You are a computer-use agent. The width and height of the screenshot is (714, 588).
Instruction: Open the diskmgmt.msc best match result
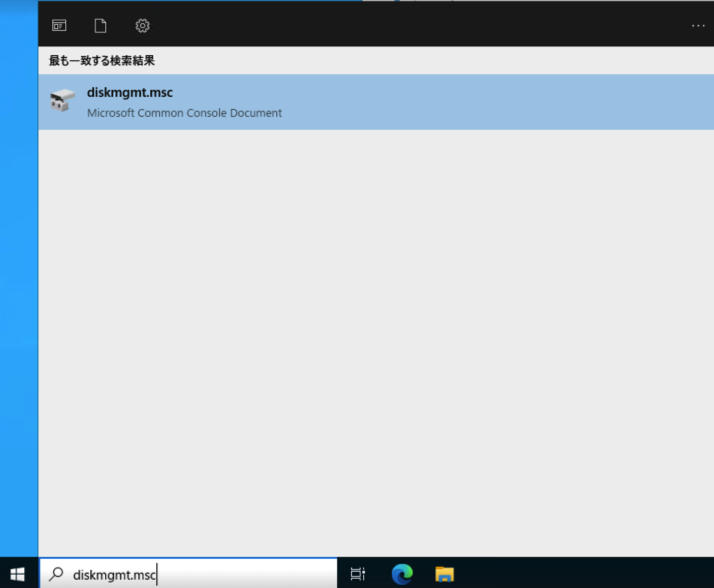point(130,92)
